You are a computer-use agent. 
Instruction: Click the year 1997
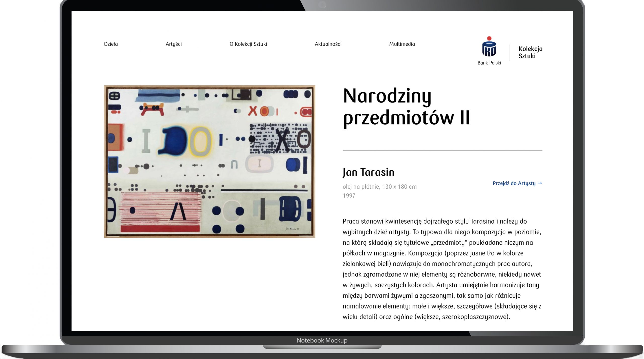[349, 195]
